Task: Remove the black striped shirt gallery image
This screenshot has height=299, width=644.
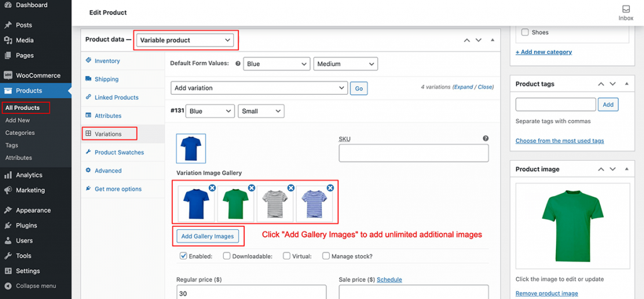Action: [x=291, y=188]
